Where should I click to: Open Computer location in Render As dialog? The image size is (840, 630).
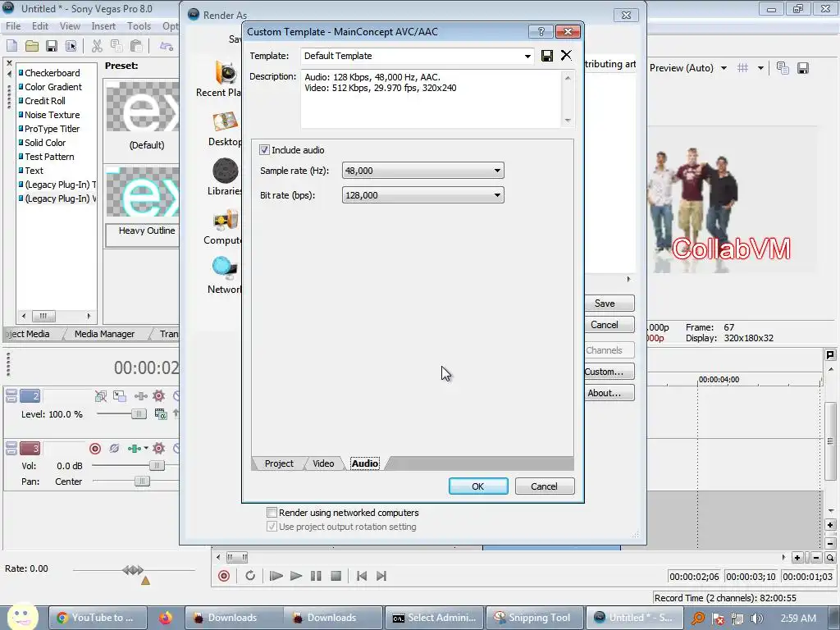click(x=225, y=227)
